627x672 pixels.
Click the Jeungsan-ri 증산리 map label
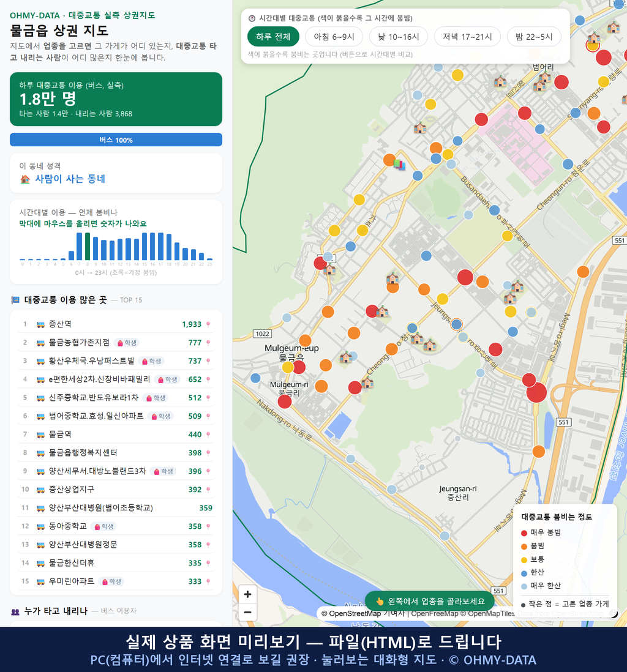point(458,493)
